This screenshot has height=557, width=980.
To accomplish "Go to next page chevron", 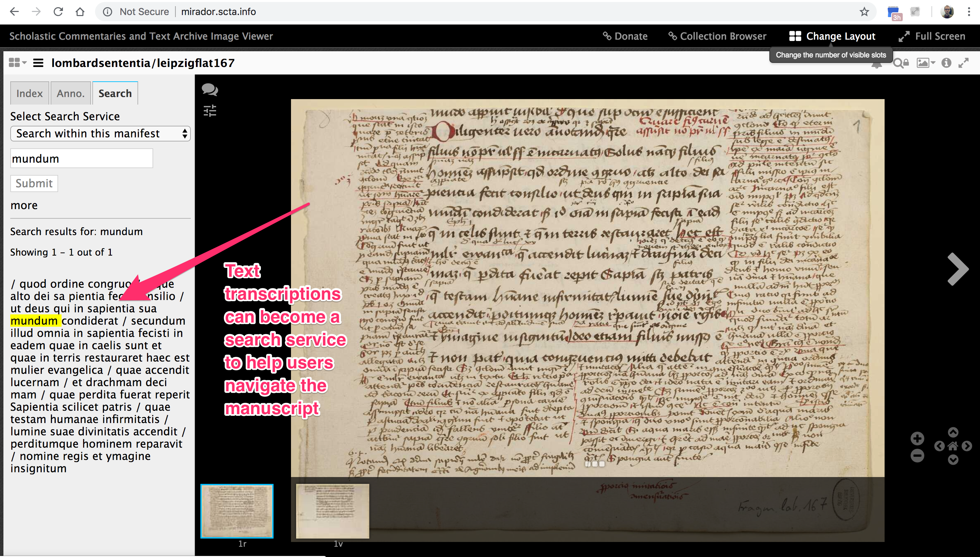I will coord(958,269).
